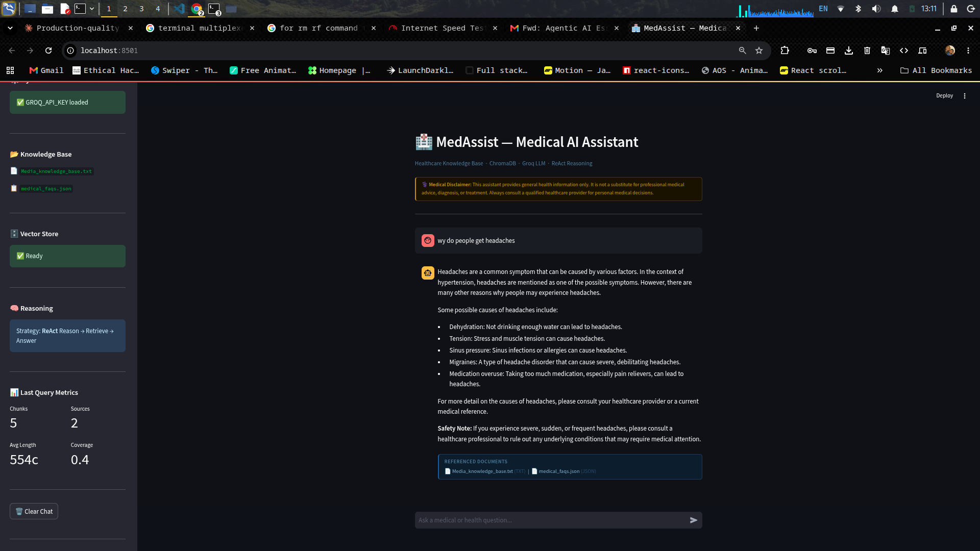The image size is (980, 551).
Task: Open the Chrome three-dot menu
Action: pos(968,51)
